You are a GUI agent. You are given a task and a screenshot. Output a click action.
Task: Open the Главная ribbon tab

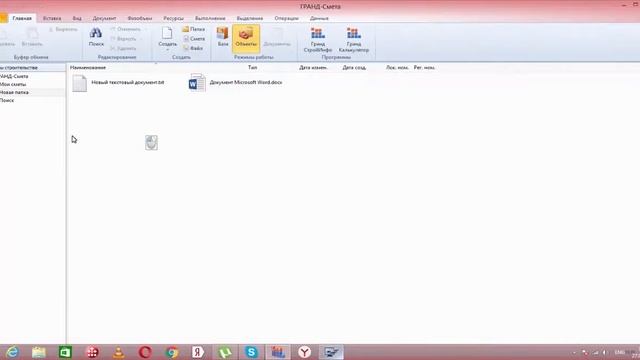coord(22,18)
